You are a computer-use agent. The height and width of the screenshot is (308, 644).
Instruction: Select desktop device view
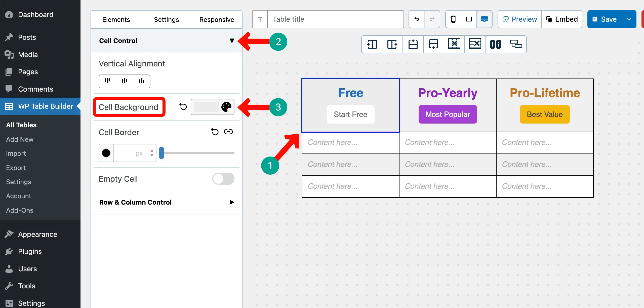[x=484, y=19]
